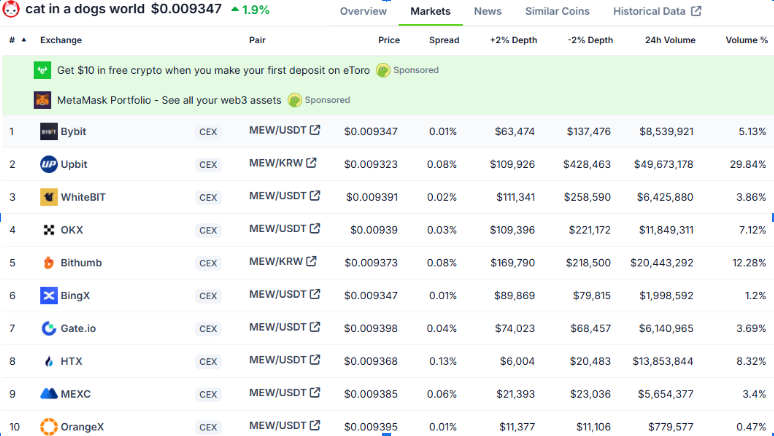774x436 pixels.
Task: Click the Bithumb exchange logo icon
Action: (49, 263)
